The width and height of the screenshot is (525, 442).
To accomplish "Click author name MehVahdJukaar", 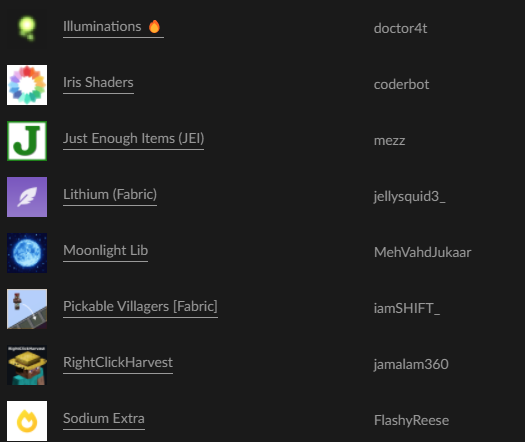I will 423,252.
